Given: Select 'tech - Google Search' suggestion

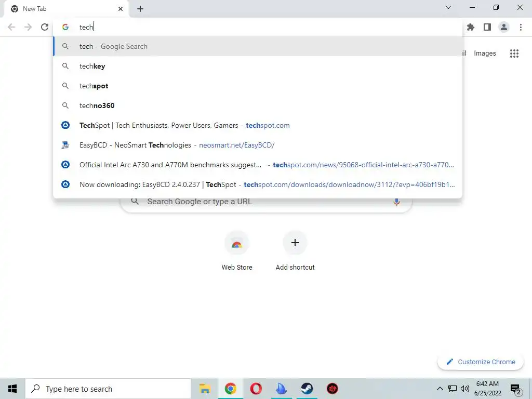Looking at the screenshot, I should [258, 46].
